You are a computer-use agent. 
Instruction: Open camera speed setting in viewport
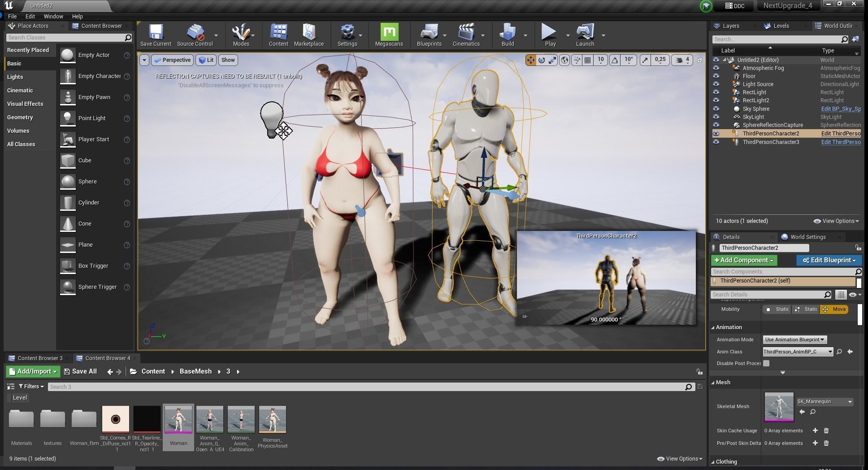point(682,60)
